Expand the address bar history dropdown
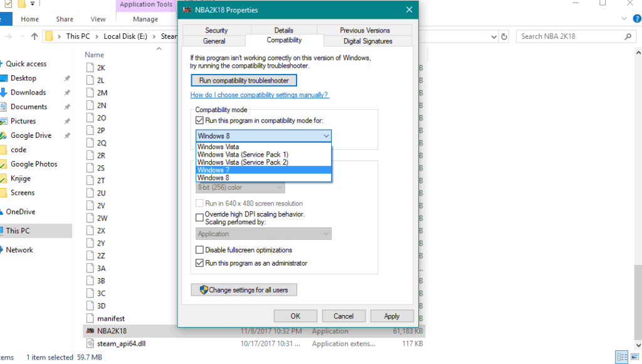 494,36
